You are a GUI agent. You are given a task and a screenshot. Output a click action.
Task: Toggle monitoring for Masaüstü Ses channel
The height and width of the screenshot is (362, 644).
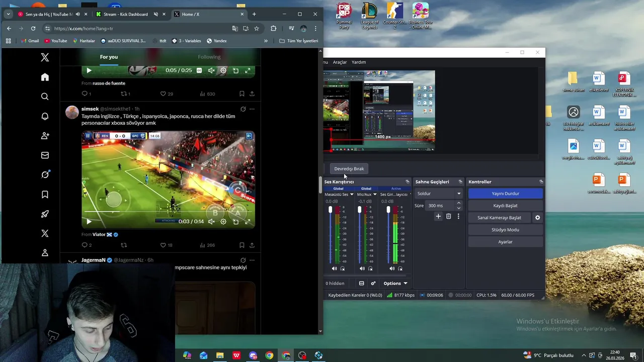[x=343, y=268]
